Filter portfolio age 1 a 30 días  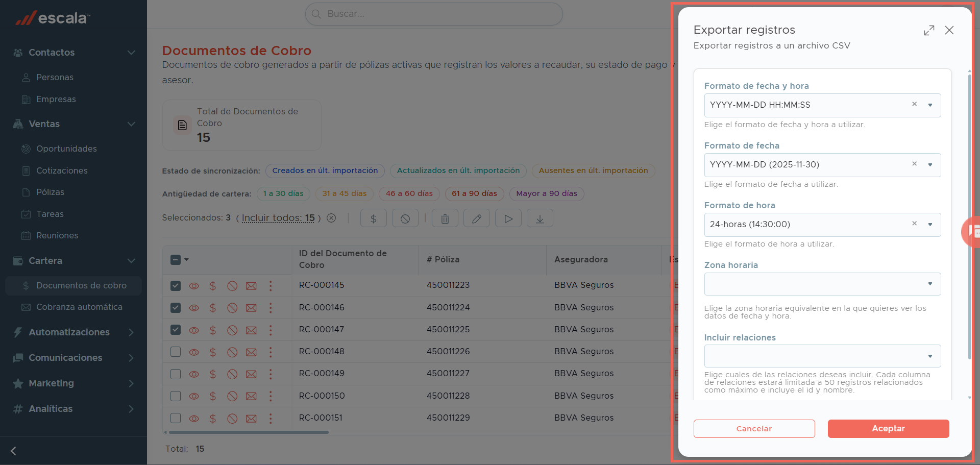click(283, 193)
